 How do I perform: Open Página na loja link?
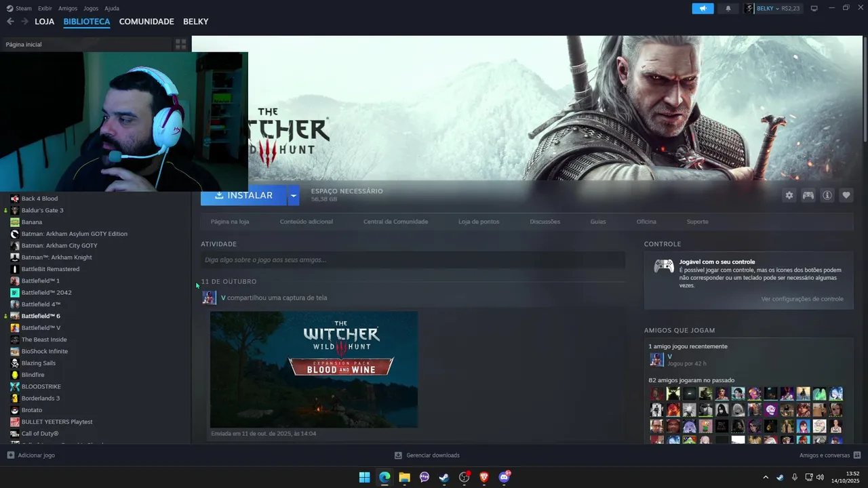tap(230, 222)
